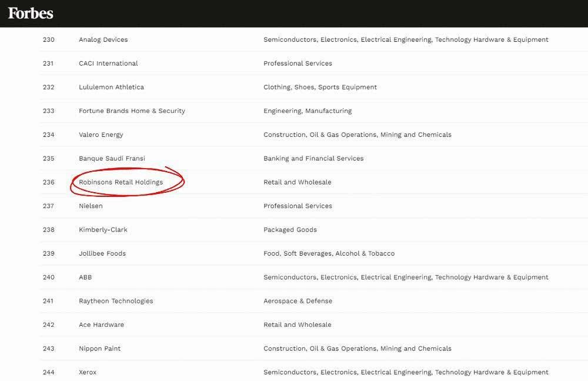Select rank number 230

[x=49, y=40]
